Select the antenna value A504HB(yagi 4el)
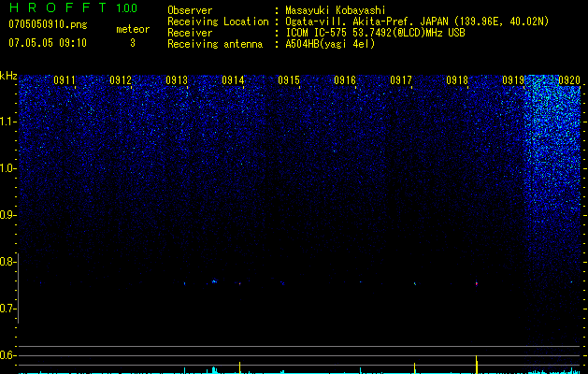 point(330,44)
